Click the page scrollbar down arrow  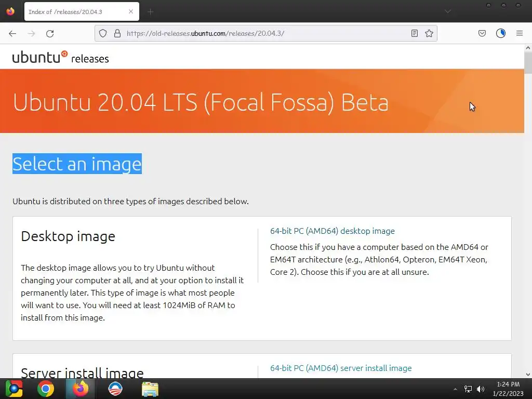(528, 375)
